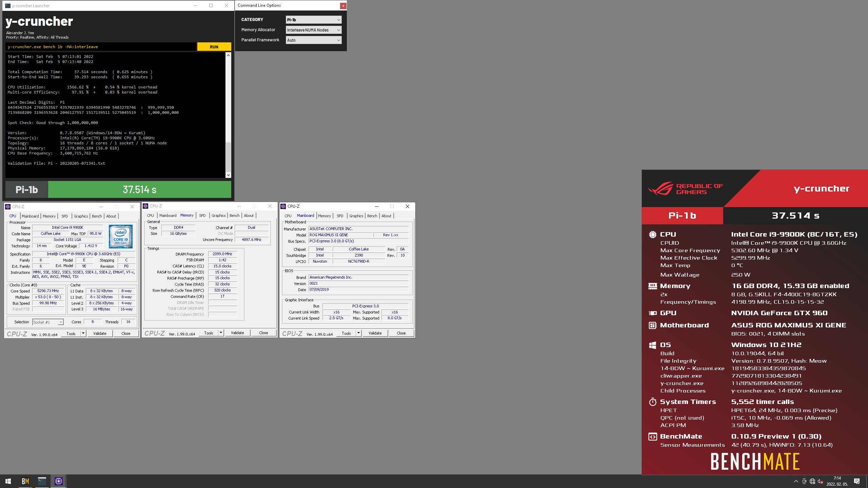The image size is (868, 488).
Task: Click the BenchMate OS Windows icon
Action: click(652, 345)
